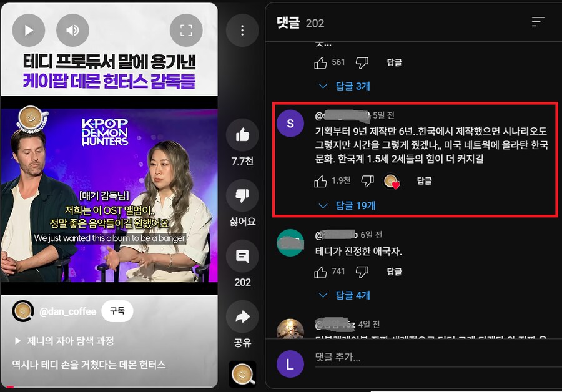Dislike the comment with 1.9천 likes
This screenshot has width=562, height=392.
367,181
